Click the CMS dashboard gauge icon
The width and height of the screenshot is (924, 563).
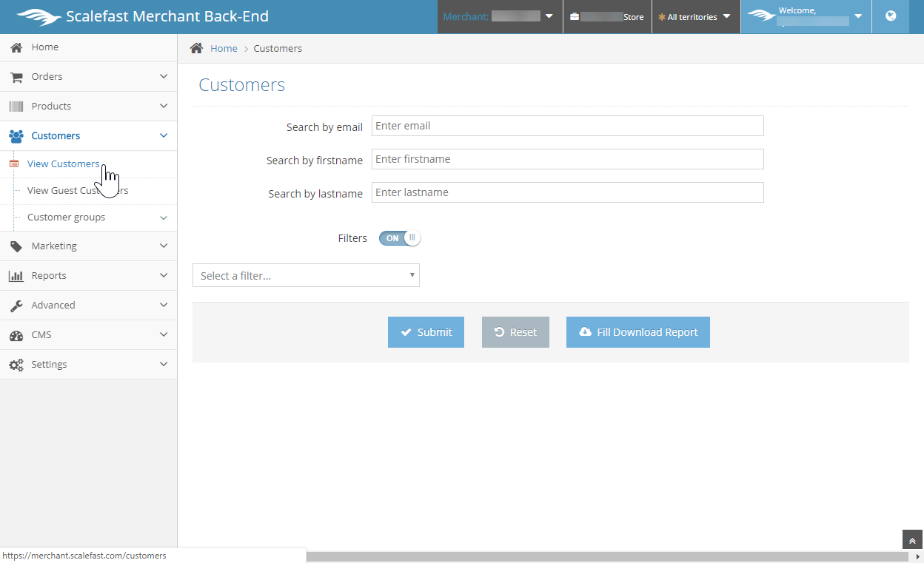pos(16,335)
